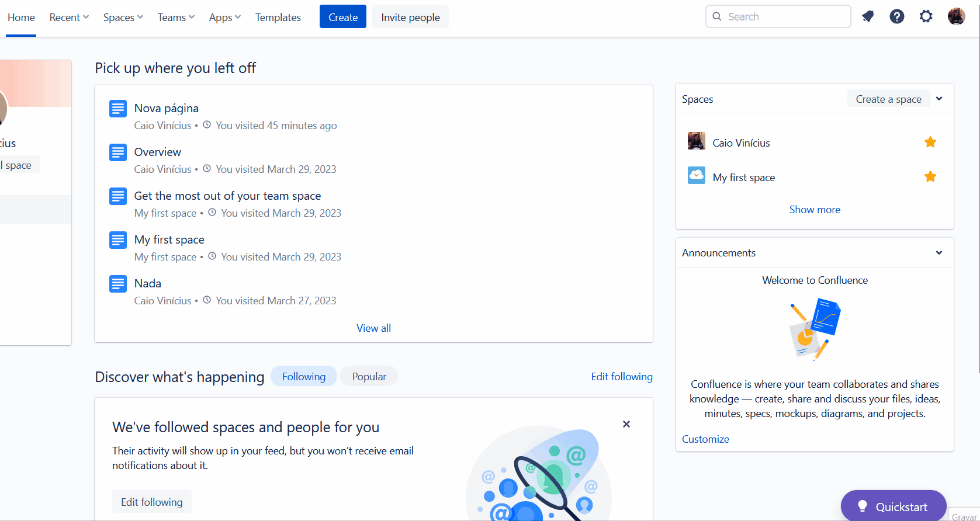Switch to the Popular feed tab

point(369,376)
